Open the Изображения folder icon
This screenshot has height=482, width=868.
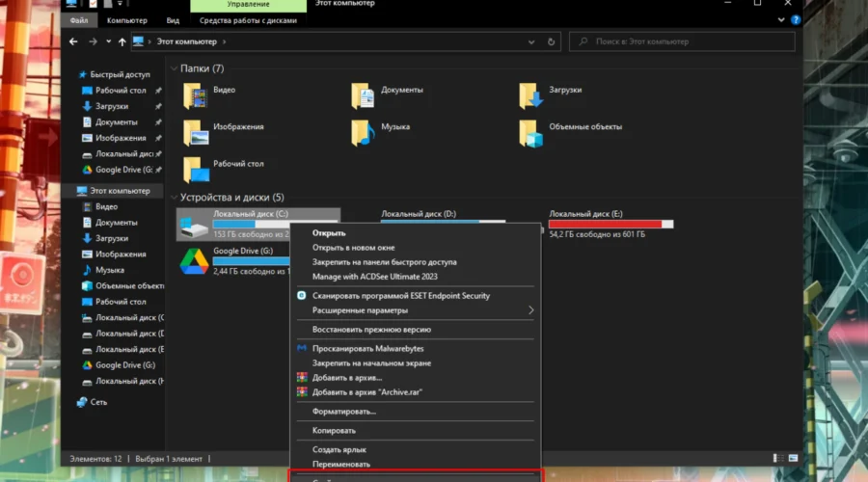(196, 133)
